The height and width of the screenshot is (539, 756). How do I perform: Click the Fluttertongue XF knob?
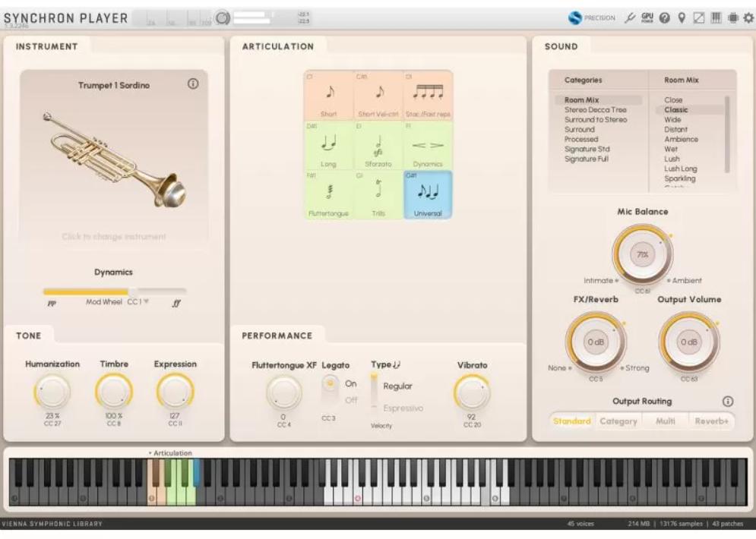pyautogui.click(x=283, y=393)
